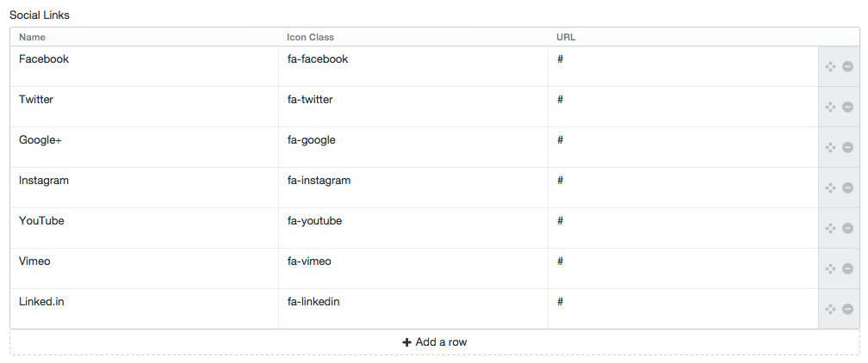Image resolution: width=868 pixels, height=363 pixels.
Task: Select the Instagram row move handle
Action: [830, 188]
